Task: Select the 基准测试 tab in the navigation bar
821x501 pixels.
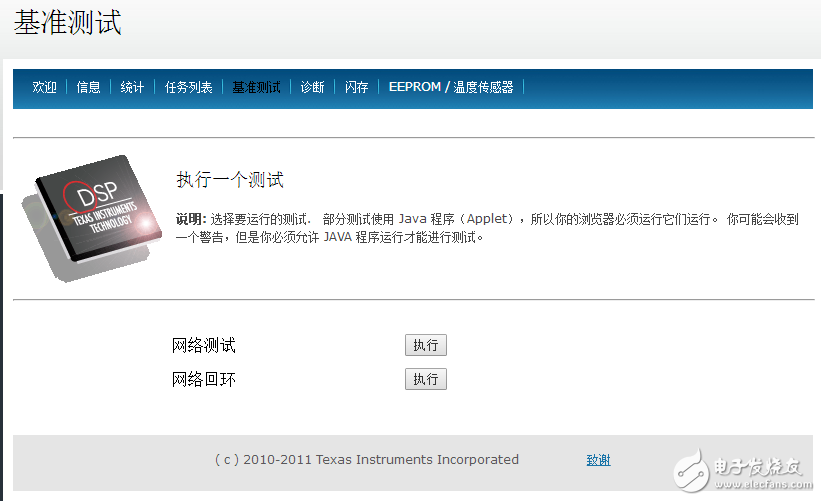Action: 257,87
